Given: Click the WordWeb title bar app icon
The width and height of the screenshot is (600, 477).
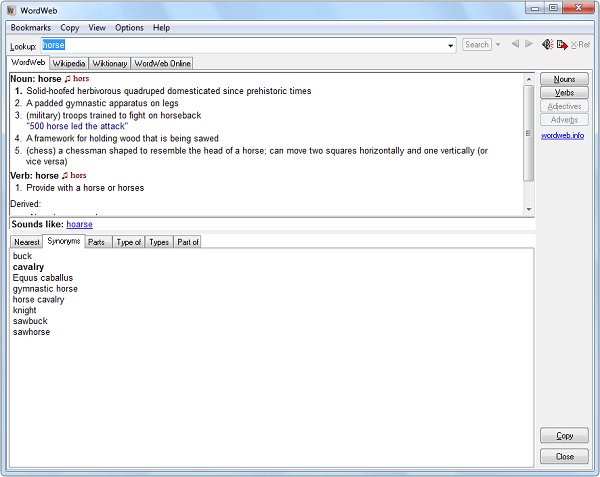Looking at the screenshot, I should [x=11, y=10].
